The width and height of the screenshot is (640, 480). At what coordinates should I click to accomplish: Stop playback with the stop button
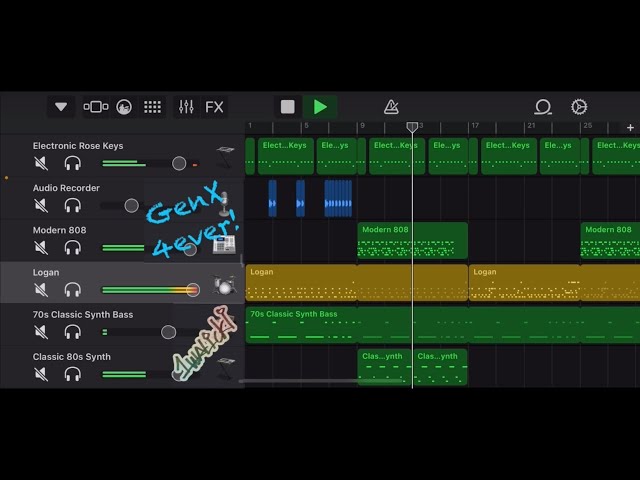[x=288, y=107]
